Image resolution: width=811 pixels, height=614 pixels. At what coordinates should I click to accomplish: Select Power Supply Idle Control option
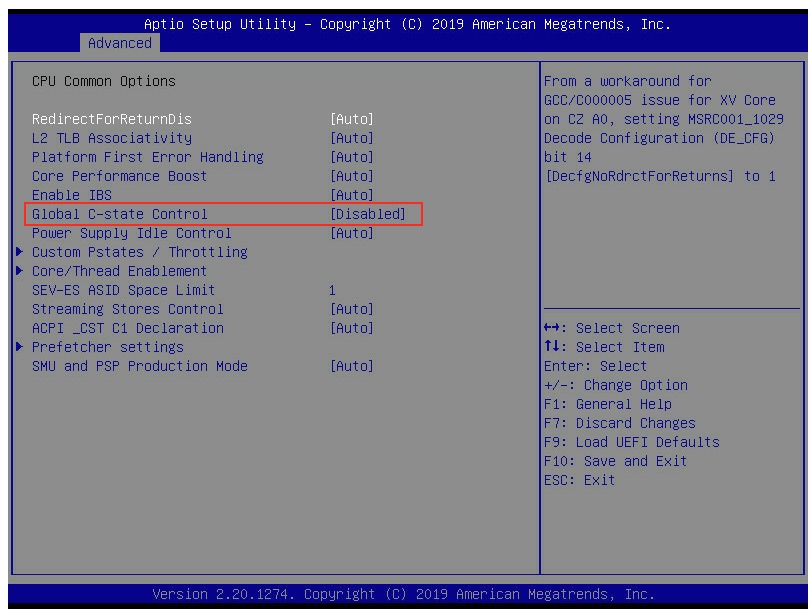pos(131,233)
